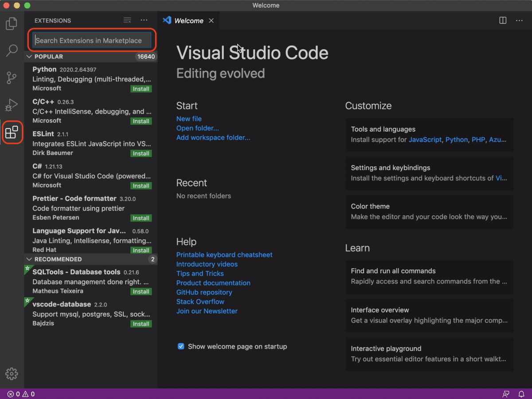The width and height of the screenshot is (532, 399).
Task: Install the SQLTools extension
Action: [x=141, y=292]
